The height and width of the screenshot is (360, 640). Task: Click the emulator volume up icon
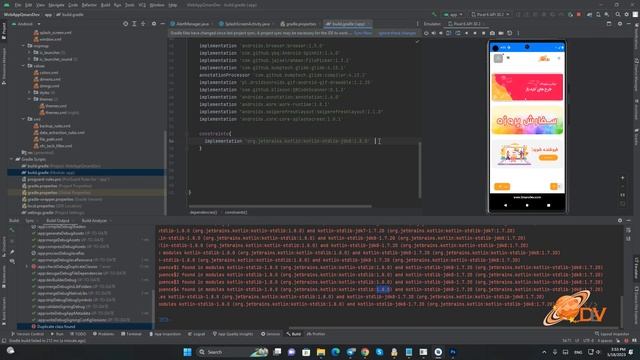433,33
